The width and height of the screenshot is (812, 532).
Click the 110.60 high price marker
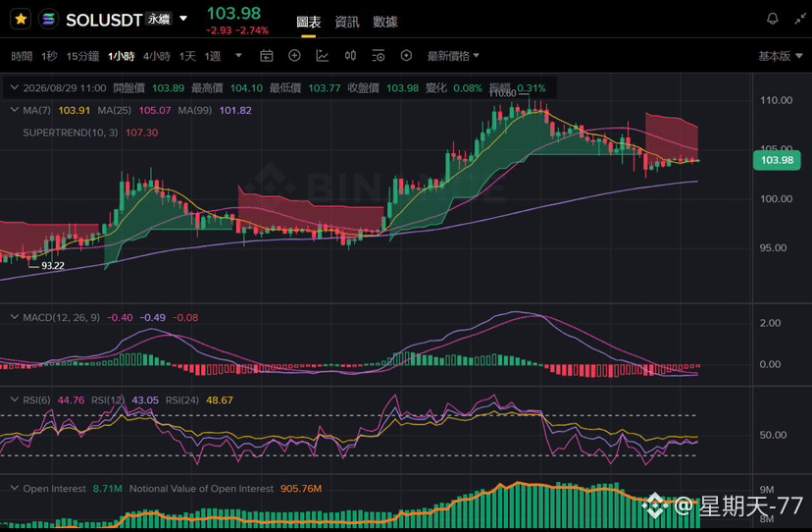coord(502,94)
